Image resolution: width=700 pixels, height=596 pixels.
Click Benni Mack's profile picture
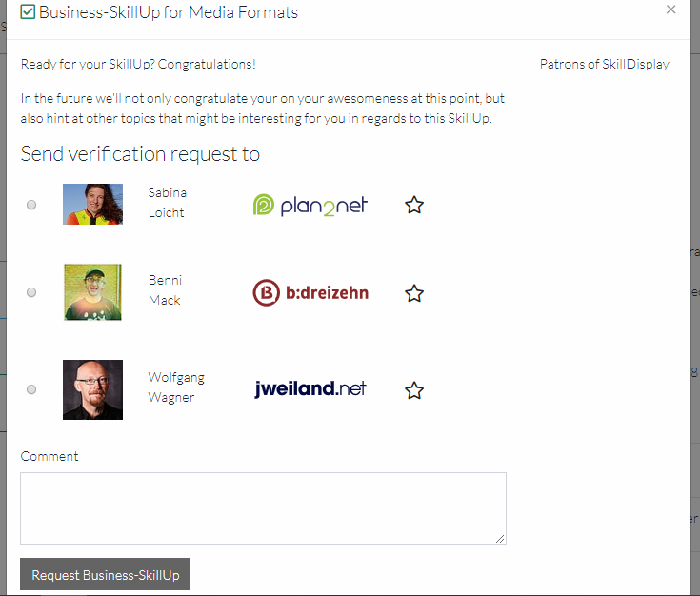(x=92, y=292)
